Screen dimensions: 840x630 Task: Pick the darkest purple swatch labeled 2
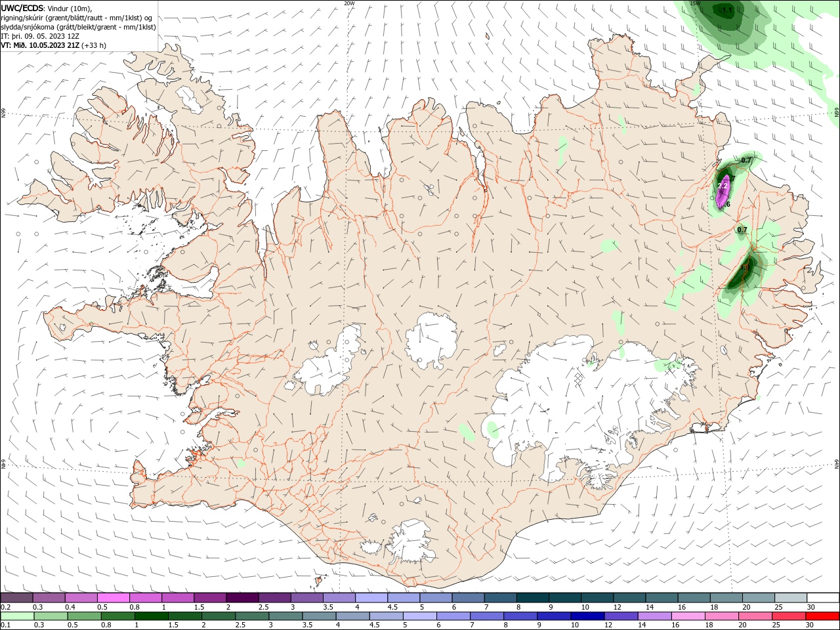242,598
